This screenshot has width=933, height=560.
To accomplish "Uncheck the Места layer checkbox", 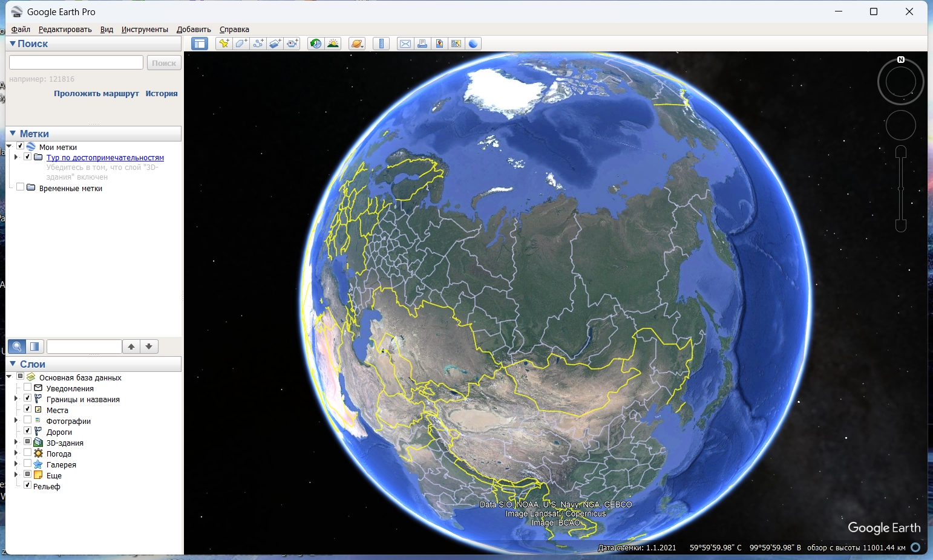I will (27, 409).
